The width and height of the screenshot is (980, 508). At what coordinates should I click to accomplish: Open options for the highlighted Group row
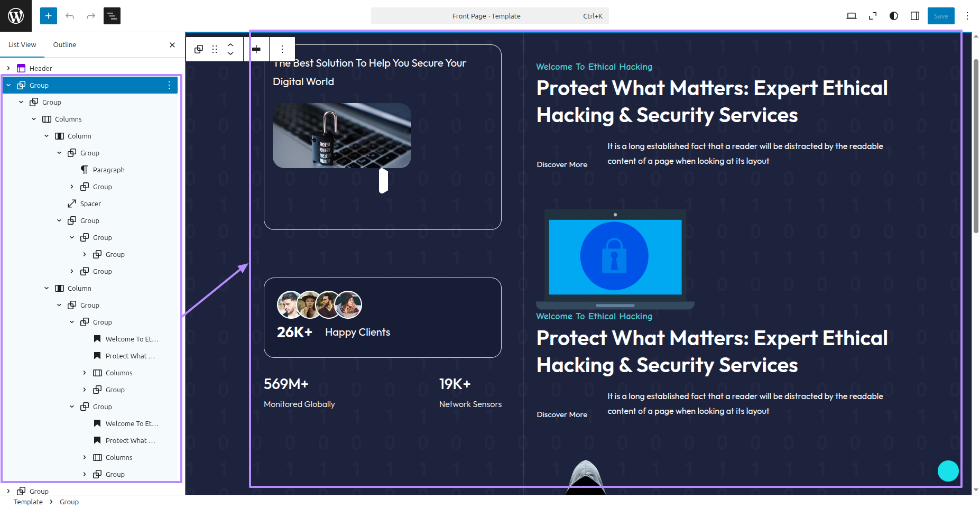[x=169, y=85]
